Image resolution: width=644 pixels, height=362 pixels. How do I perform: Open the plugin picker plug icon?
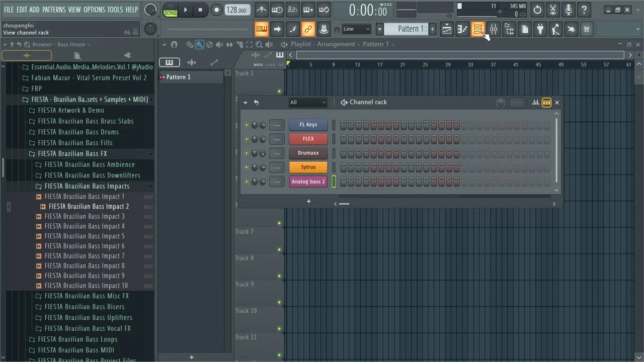coord(540,29)
